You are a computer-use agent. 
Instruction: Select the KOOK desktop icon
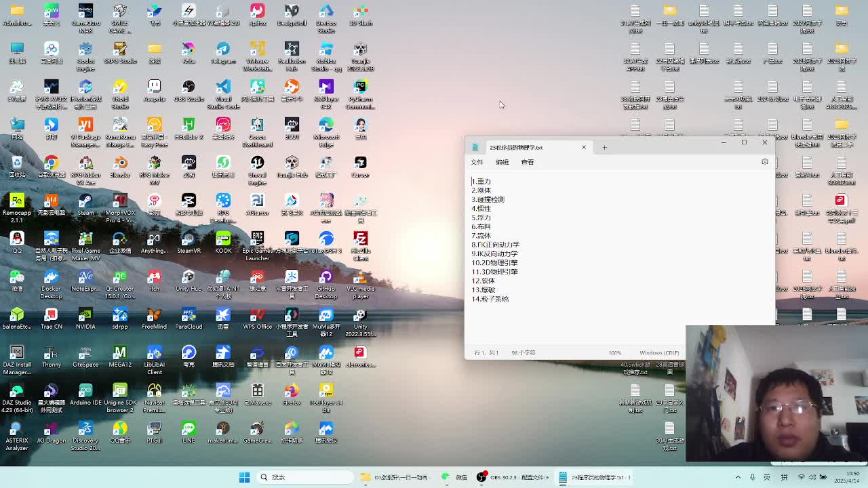pos(223,243)
